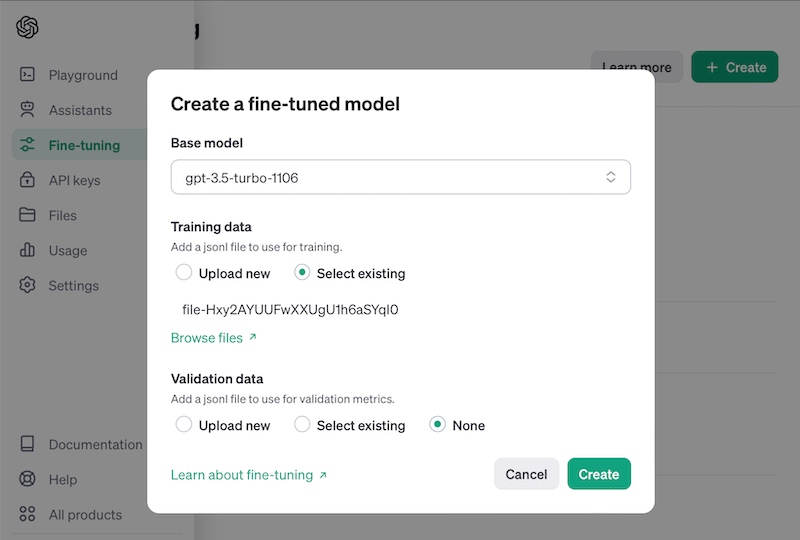Open the Usage bar chart icon
This screenshot has height=540, width=800.
coord(27,250)
